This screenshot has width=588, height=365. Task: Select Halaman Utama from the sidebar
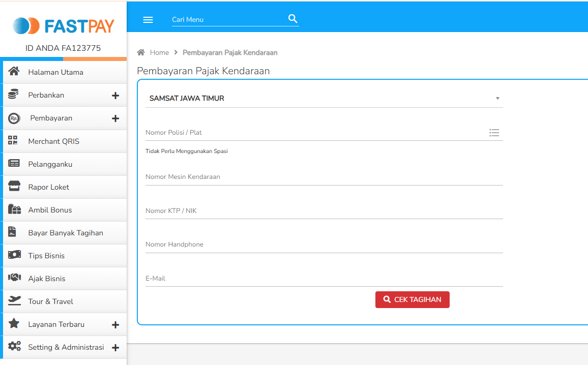point(55,72)
